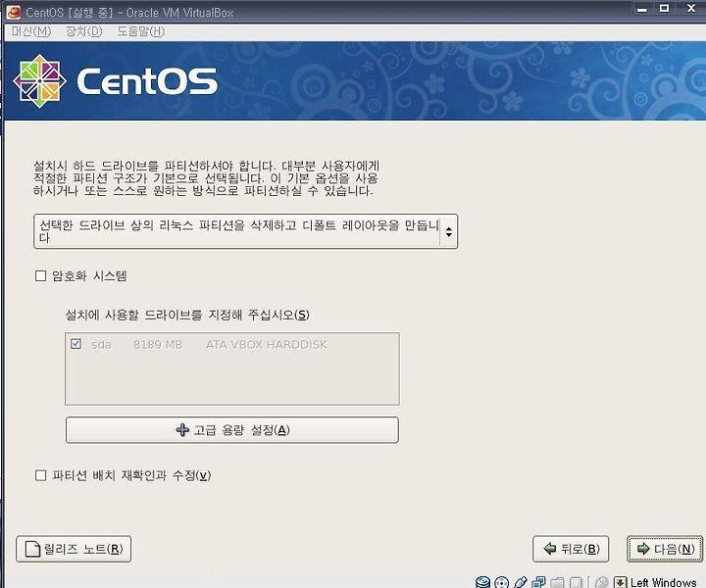This screenshot has height=588, width=706.
Task: Check 파티션 배치 재확인과 수정 option
Action: (x=40, y=475)
